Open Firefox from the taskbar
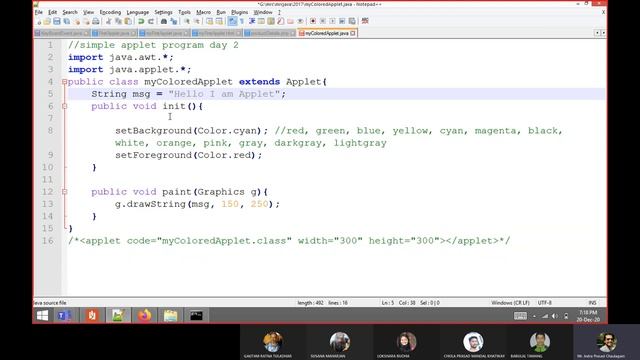The width and height of the screenshot is (640, 360). [144, 316]
